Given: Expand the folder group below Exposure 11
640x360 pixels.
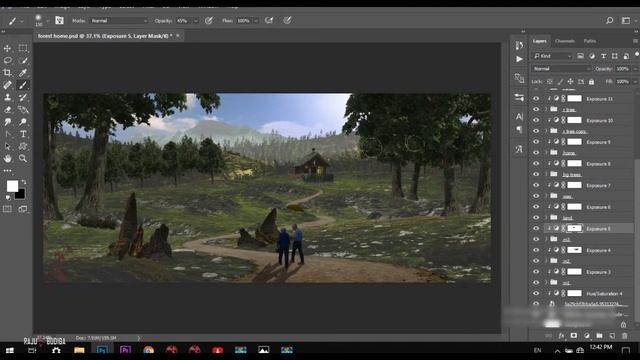Looking at the screenshot, I should tap(546, 109).
